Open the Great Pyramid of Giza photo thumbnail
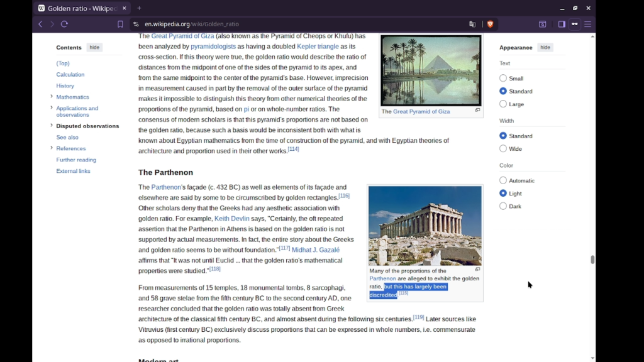 point(431,70)
